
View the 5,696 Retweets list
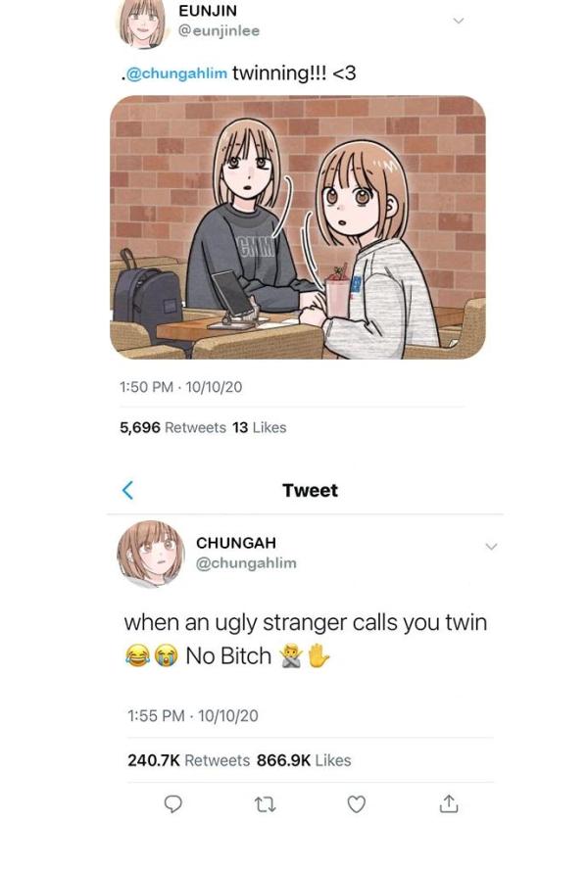click(x=172, y=427)
